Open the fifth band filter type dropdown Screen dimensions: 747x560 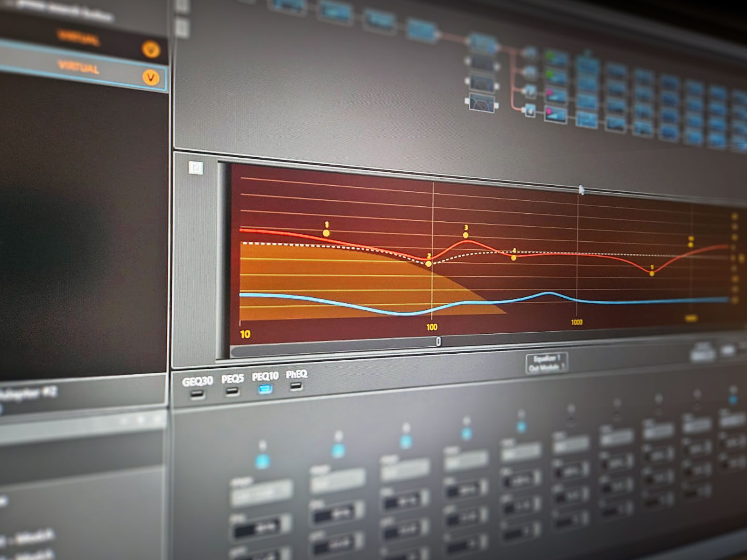tap(521, 451)
